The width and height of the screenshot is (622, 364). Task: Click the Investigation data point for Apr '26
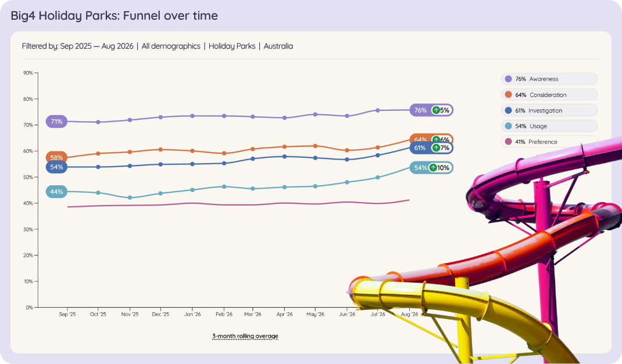tap(284, 156)
